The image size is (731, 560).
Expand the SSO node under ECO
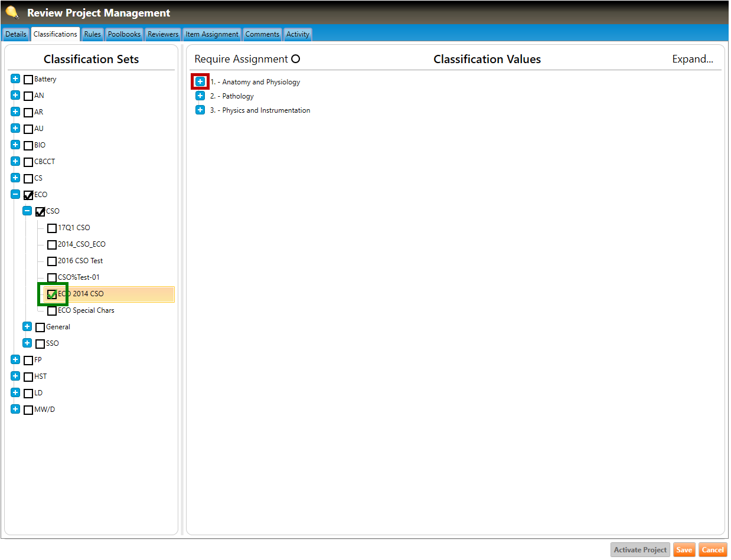[x=27, y=343]
